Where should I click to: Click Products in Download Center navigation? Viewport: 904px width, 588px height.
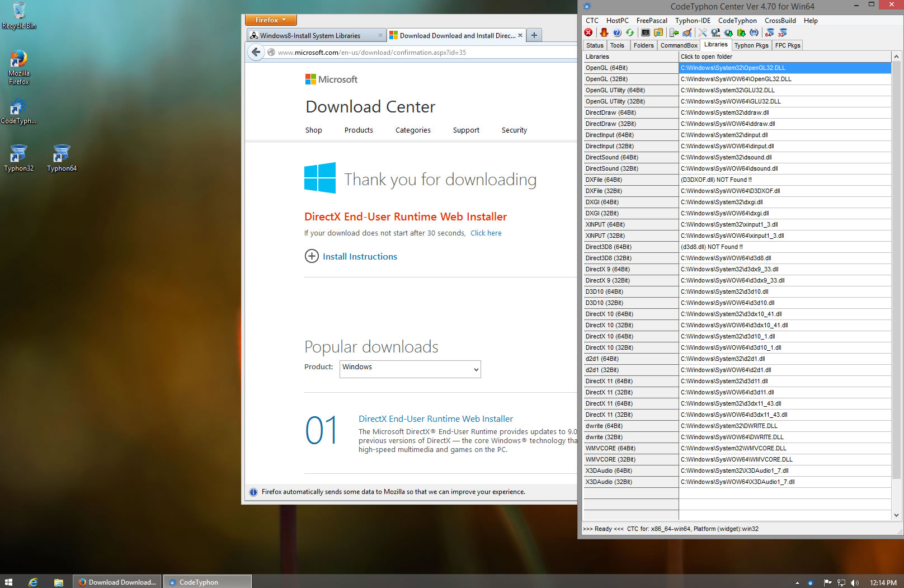359,130
